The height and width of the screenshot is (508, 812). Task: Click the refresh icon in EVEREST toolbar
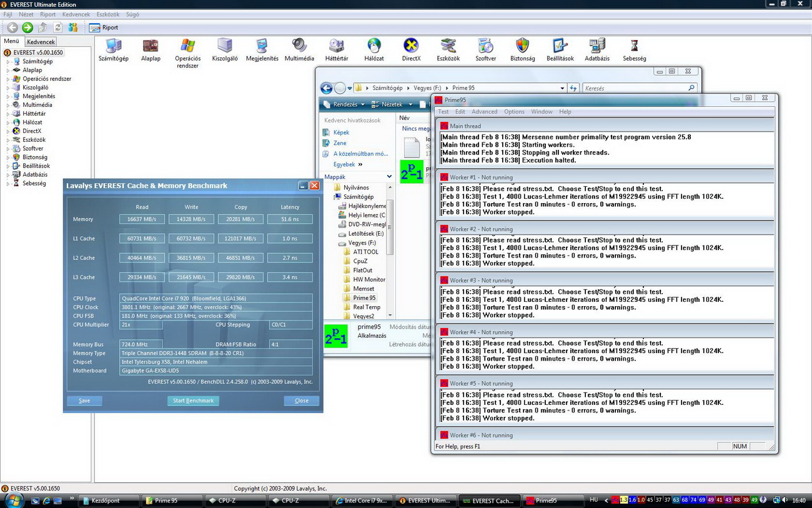(57, 27)
